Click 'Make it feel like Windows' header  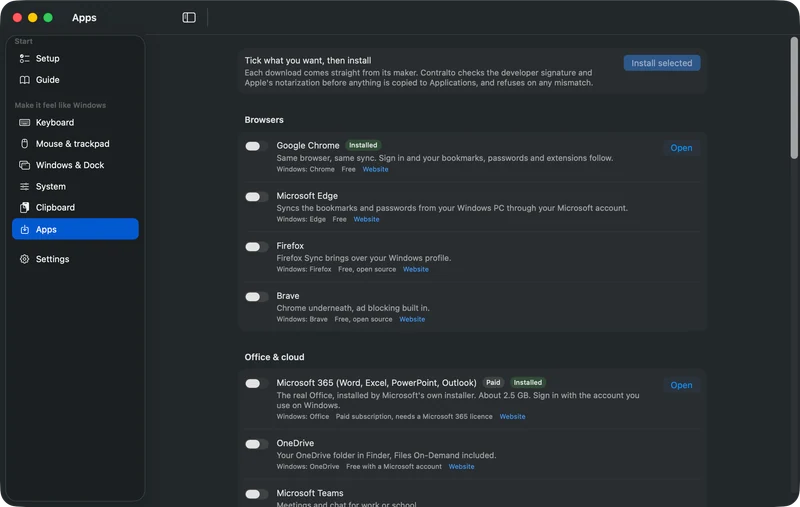pyautogui.click(x=60, y=105)
